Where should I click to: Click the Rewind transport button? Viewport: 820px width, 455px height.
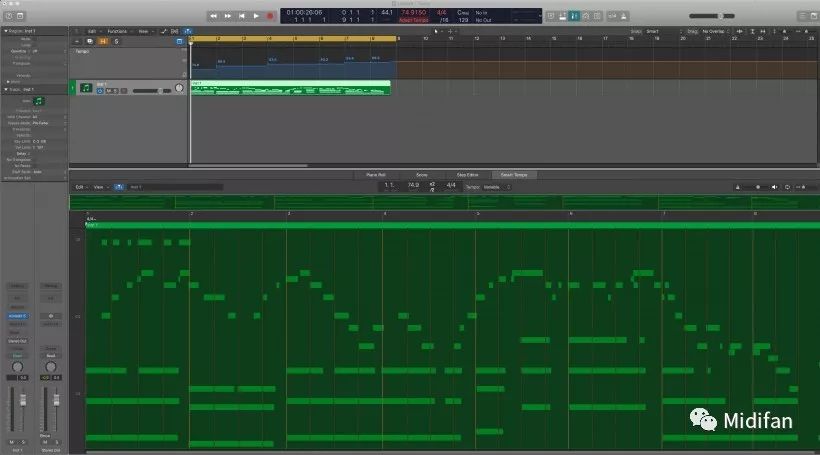213,16
